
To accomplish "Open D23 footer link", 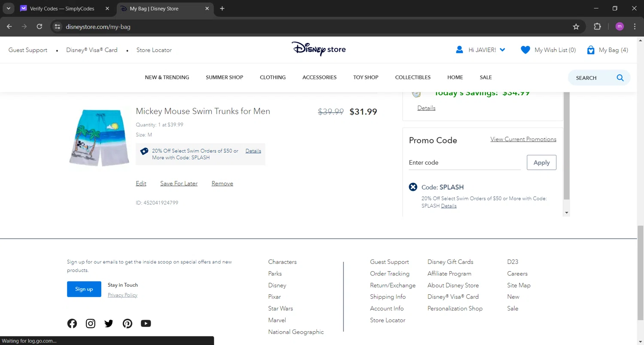I will point(513,262).
